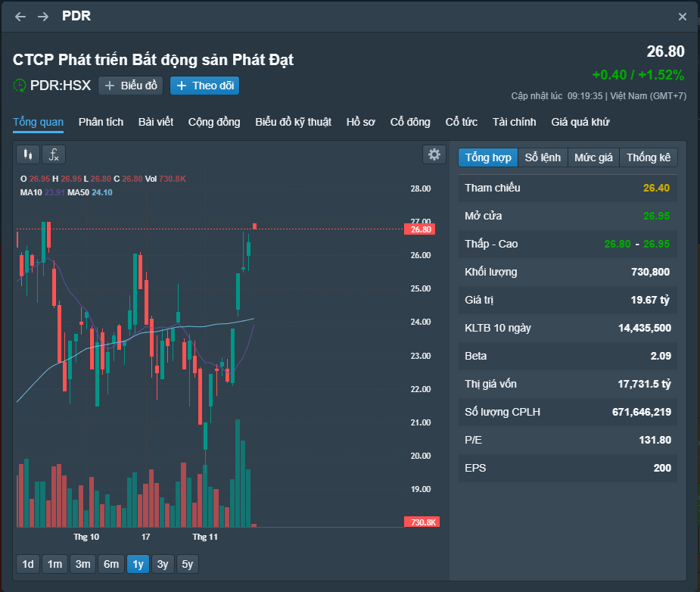Set chart range to 1d
700x592 pixels.
[28, 564]
